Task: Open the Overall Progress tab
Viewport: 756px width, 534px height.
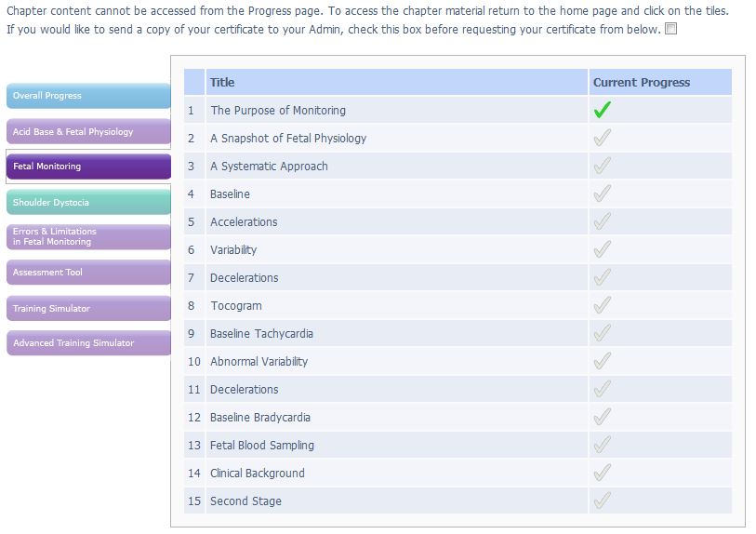Action: point(88,96)
